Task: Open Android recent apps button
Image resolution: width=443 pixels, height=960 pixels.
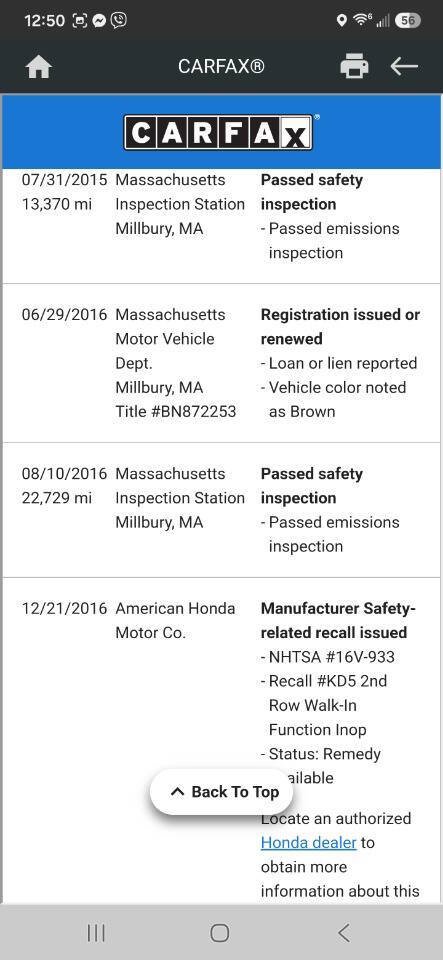Action: tap(96, 932)
